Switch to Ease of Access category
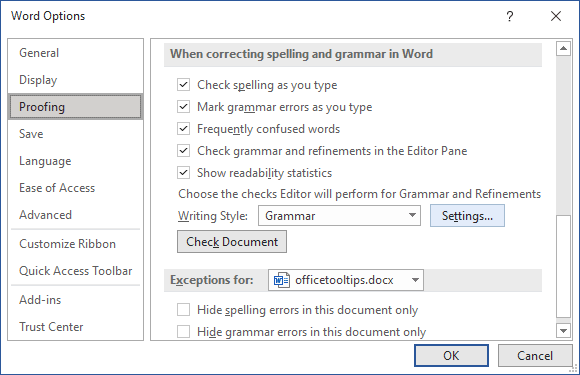This screenshot has width=580, height=375. (x=75, y=188)
